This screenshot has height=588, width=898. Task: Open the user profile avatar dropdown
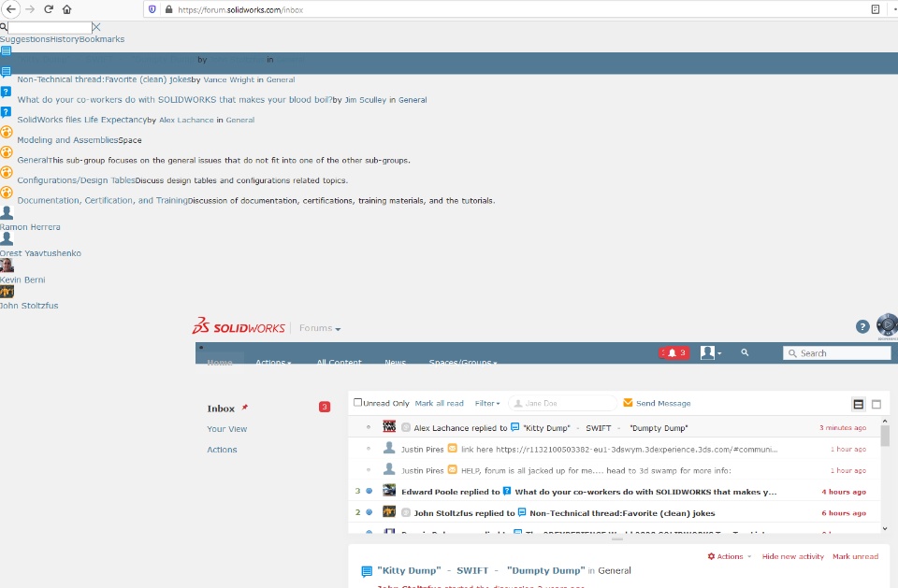[710, 352]
